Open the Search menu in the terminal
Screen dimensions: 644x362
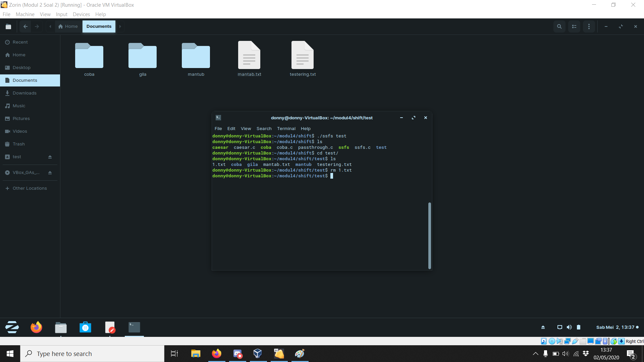pos(264,128)
